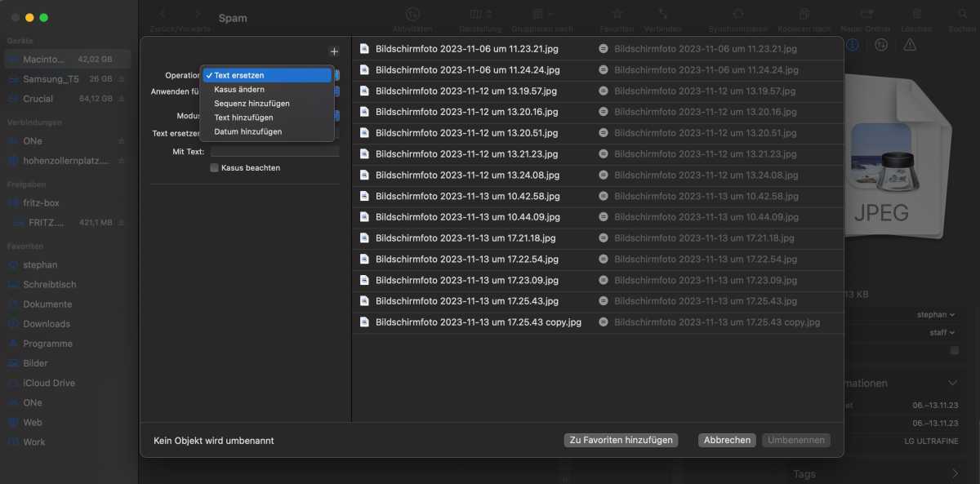Go forward with the Vorwärts arrow
The width and height of the screenshot is (980, 484).
pyautogui.click(x=198, y=14)
